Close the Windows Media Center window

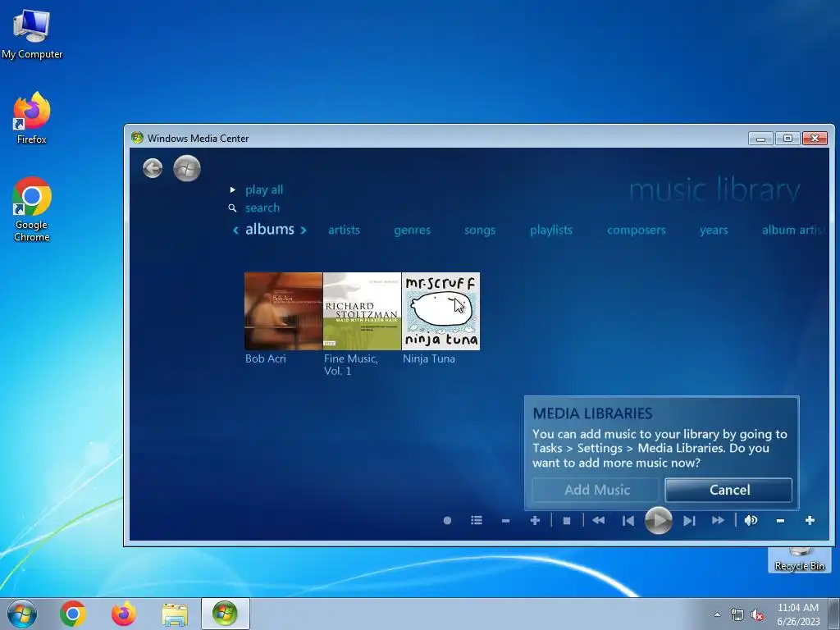coord(815,138)
